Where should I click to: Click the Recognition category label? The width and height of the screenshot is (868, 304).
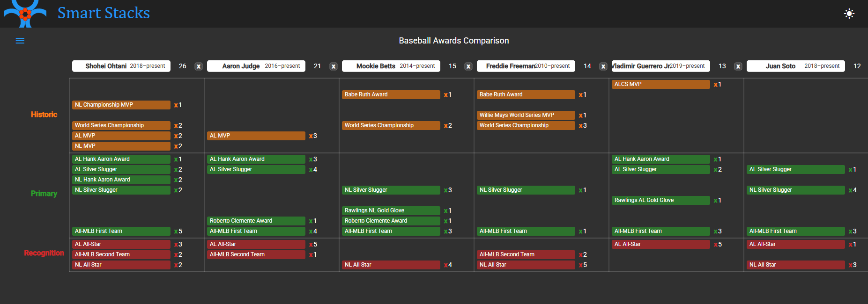pyautogui.click(x=44, y=253)
